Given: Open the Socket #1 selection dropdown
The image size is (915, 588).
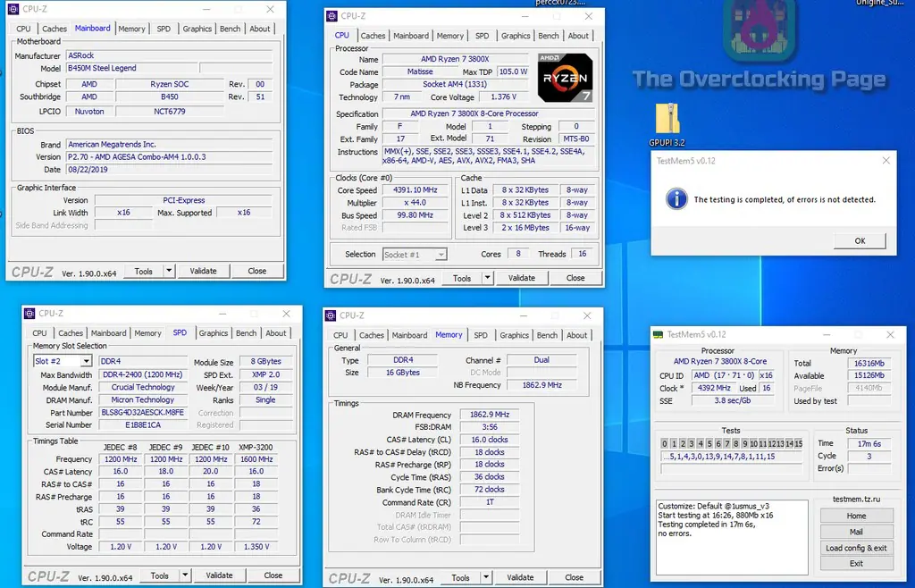Looking at the screenshot, I should [441, 255].
